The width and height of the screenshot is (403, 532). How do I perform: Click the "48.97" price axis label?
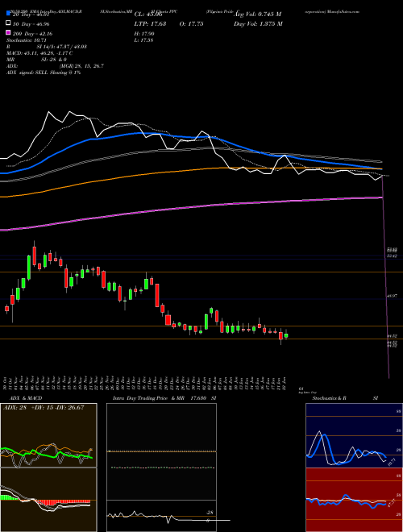pos(392,296)
